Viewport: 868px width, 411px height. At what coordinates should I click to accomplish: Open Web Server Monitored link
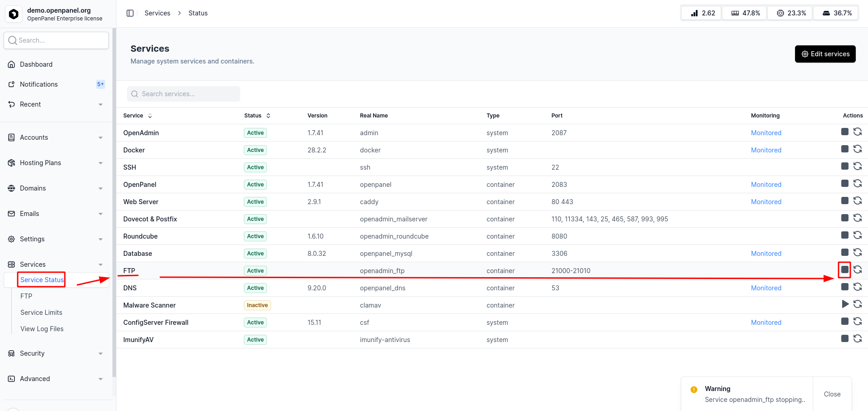click(x=766, y=202)
